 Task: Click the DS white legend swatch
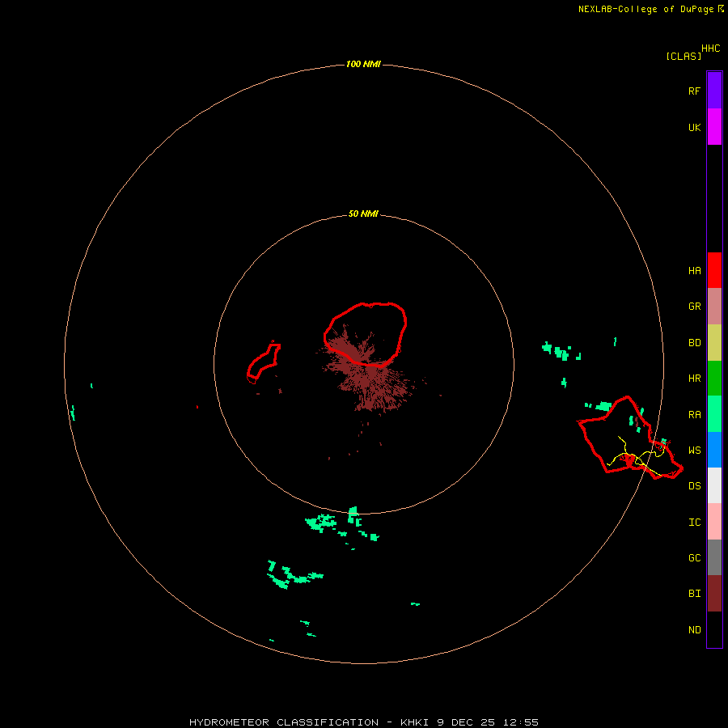coord(714,485)
